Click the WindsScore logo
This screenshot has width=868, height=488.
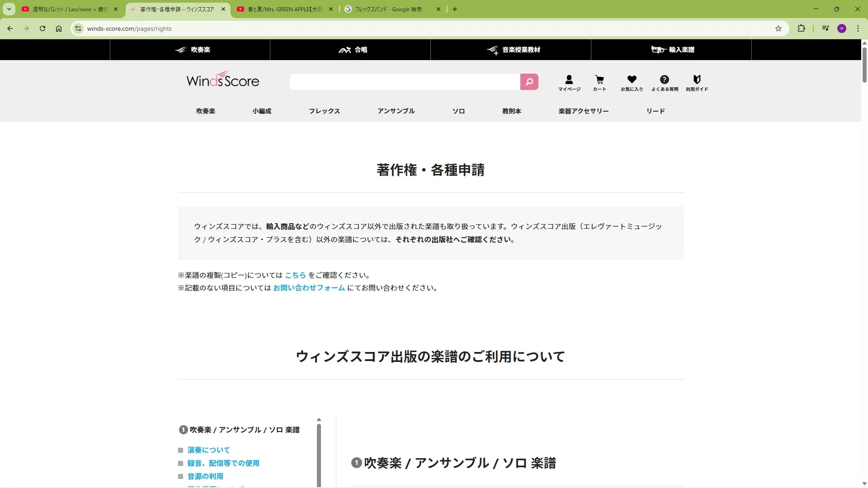point(223,80)
